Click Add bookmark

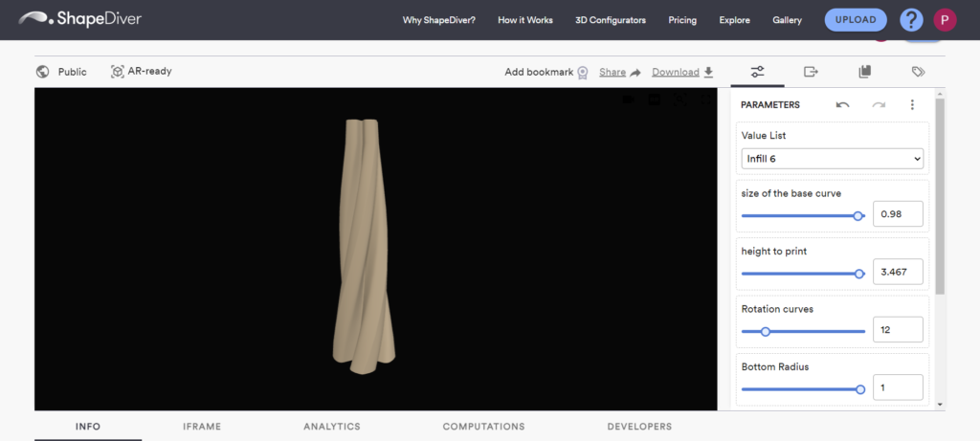point(539,73)
